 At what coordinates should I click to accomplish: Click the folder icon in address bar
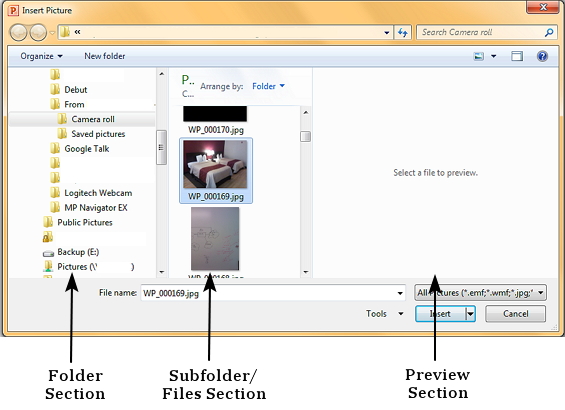click(x=65, y=32)
